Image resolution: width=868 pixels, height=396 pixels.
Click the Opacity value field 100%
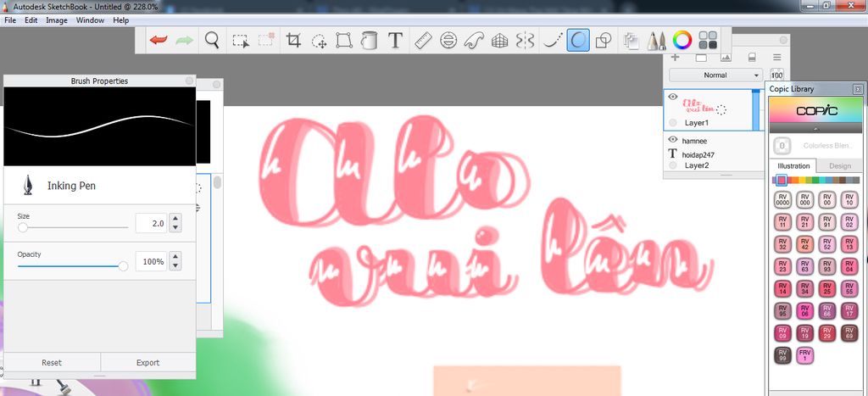pos(151,261)
